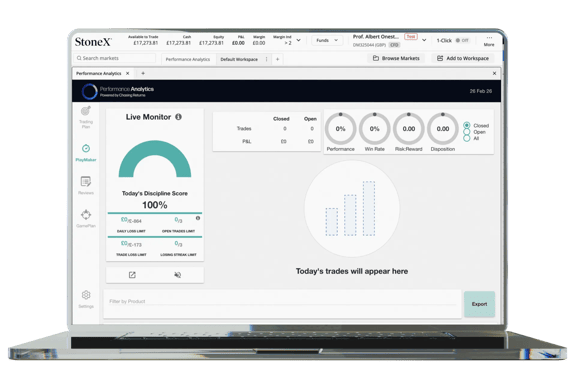Image resolution: width=576 pixels, height=384 pixels.
Task: Click the Trade Loss Limit value
Action: [x=131, y=244]
